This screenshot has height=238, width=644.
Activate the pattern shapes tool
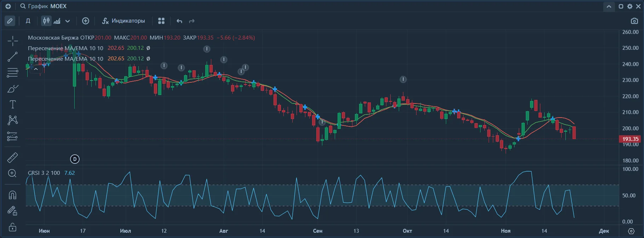(x=13, y=120)
